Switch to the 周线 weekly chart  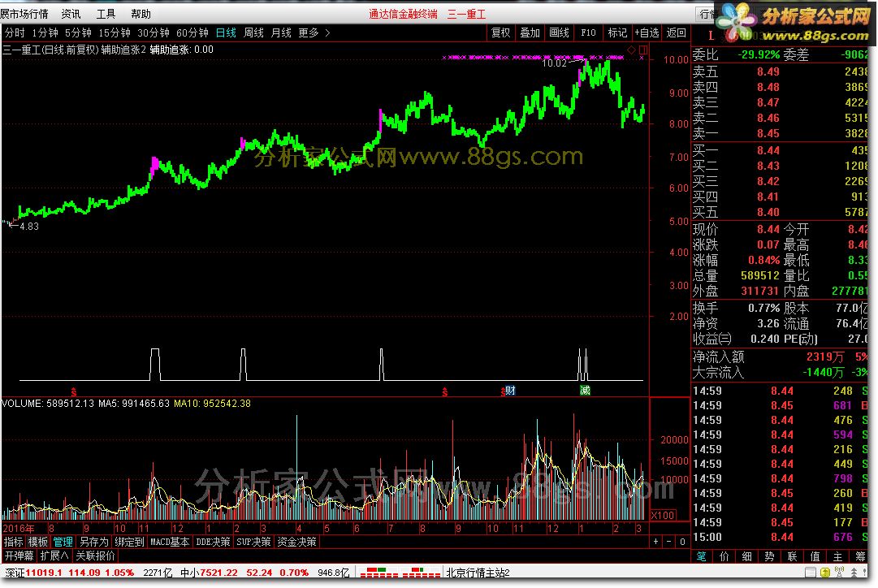253,33
